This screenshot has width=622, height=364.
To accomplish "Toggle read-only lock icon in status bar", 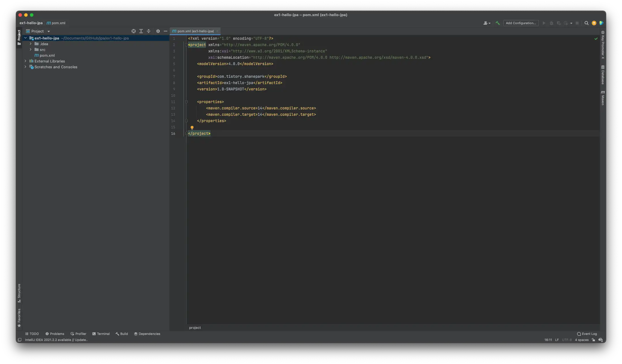I will (593, 340).
